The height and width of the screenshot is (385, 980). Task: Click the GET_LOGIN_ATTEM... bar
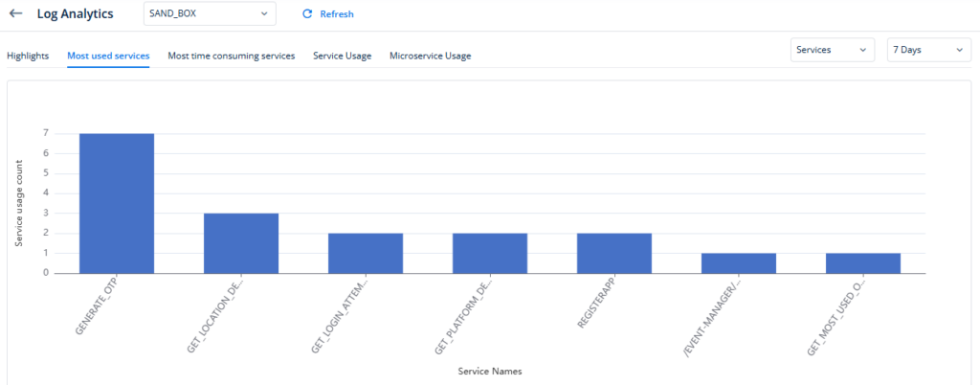[366, 253]
